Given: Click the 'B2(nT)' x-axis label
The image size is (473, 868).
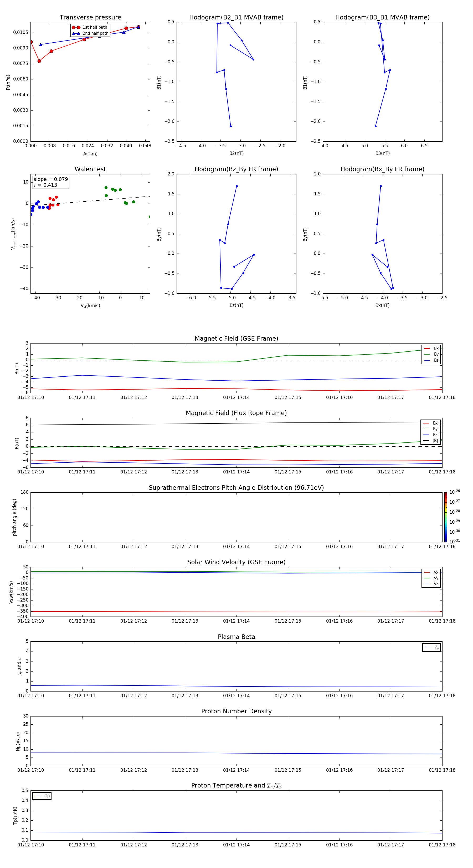Looking at the screenshot, I should (236, 154).
